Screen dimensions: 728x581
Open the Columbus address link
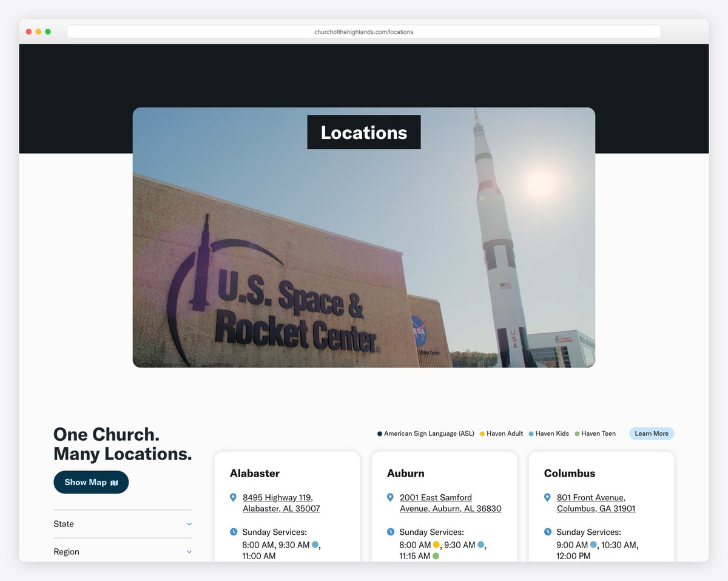pyautogui.click(x=596, y=503)
